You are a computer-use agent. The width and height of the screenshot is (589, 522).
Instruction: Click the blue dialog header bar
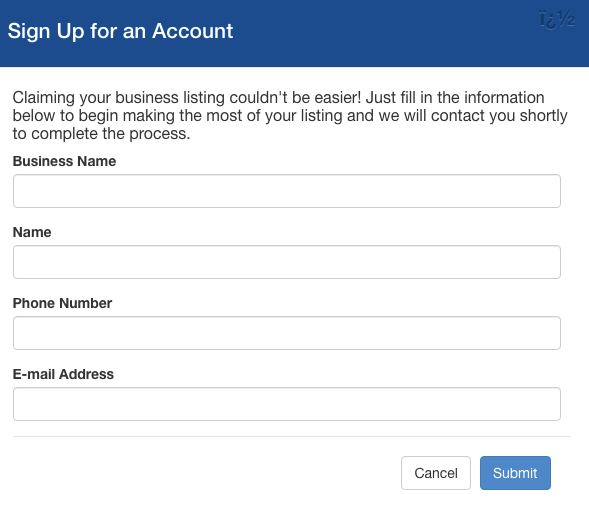(x=294, y=33)
